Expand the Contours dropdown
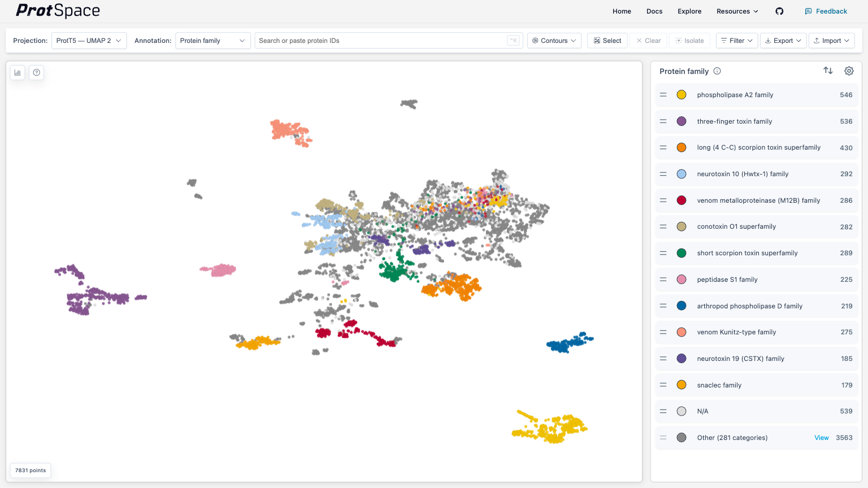 tap(554, 41)
